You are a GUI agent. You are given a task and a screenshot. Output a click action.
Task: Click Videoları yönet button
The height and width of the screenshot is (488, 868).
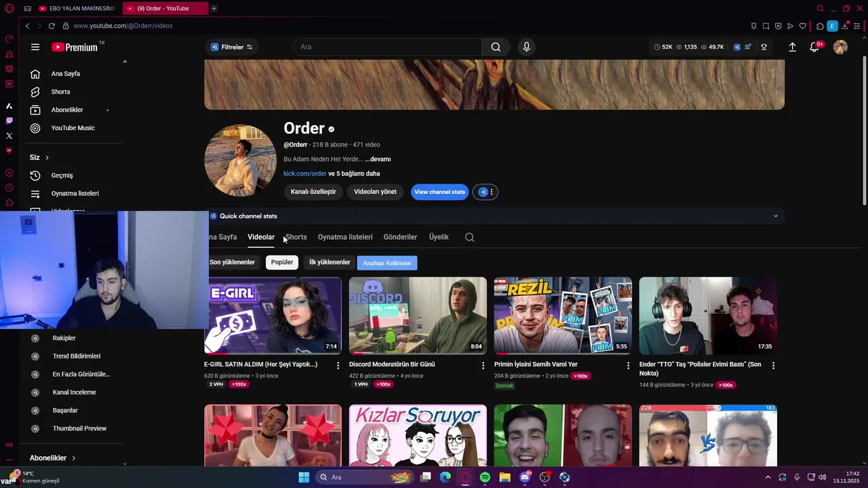(375, 192)
